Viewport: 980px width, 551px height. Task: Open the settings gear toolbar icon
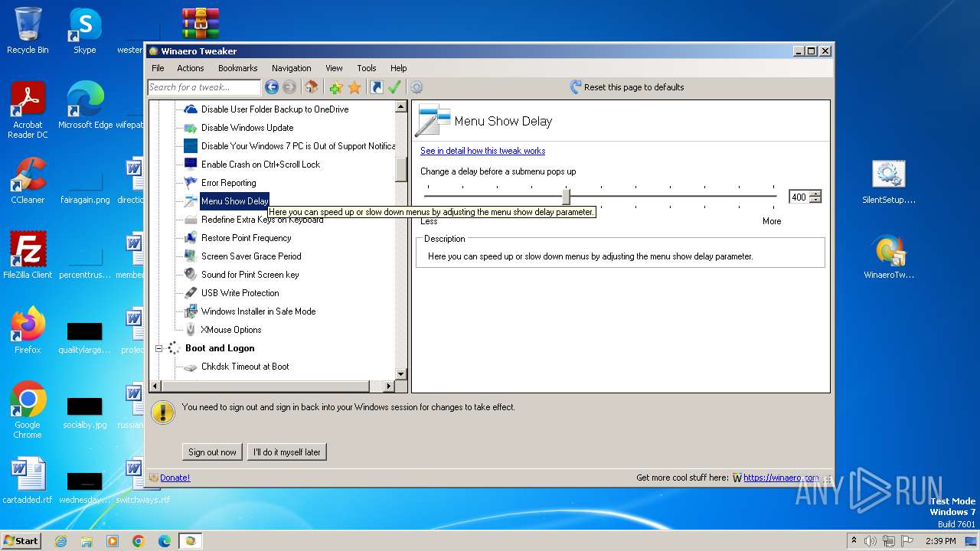pos(416,87)
